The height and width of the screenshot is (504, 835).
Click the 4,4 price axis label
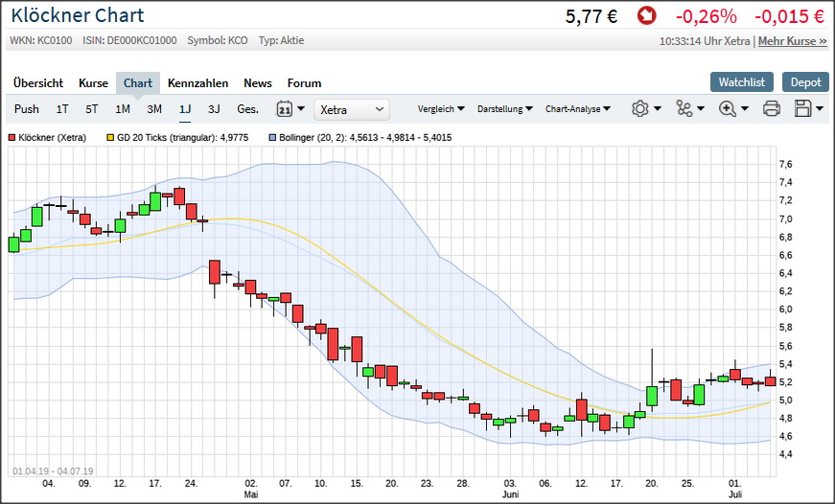point(785,454)
